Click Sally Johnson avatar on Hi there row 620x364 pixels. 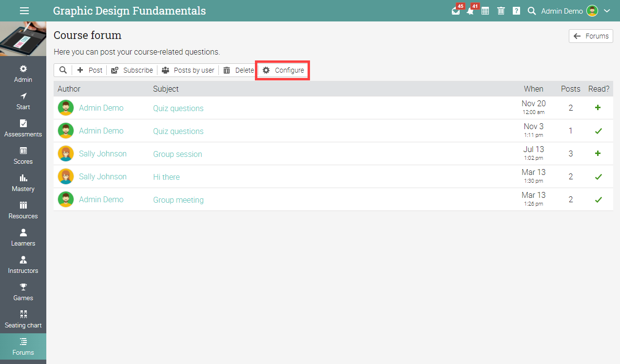(66, 176)
